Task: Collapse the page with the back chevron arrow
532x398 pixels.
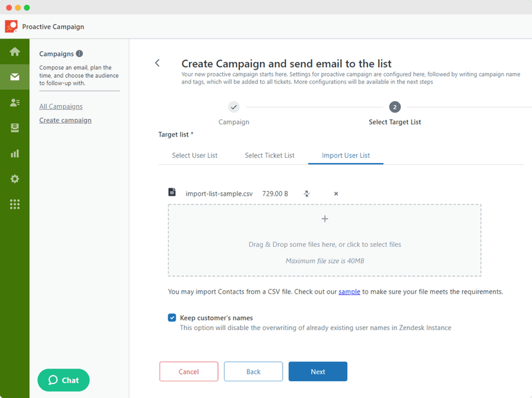Action: 158,62
